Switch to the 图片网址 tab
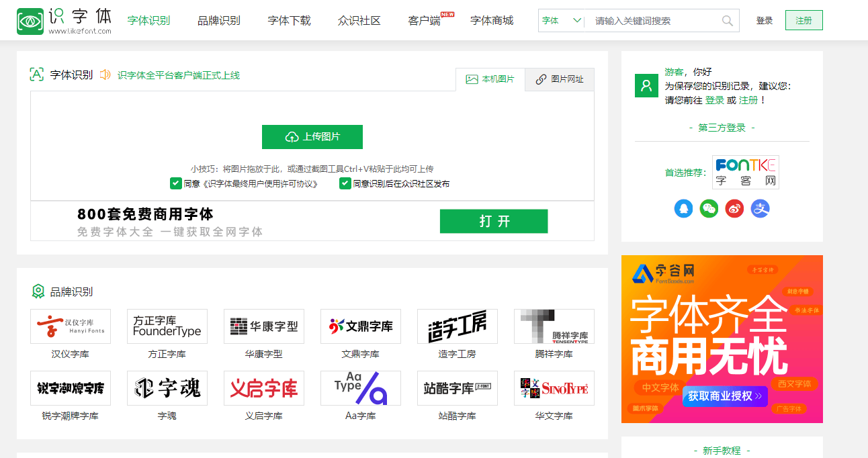The image size is (868, 458). (x=559, y=79)
